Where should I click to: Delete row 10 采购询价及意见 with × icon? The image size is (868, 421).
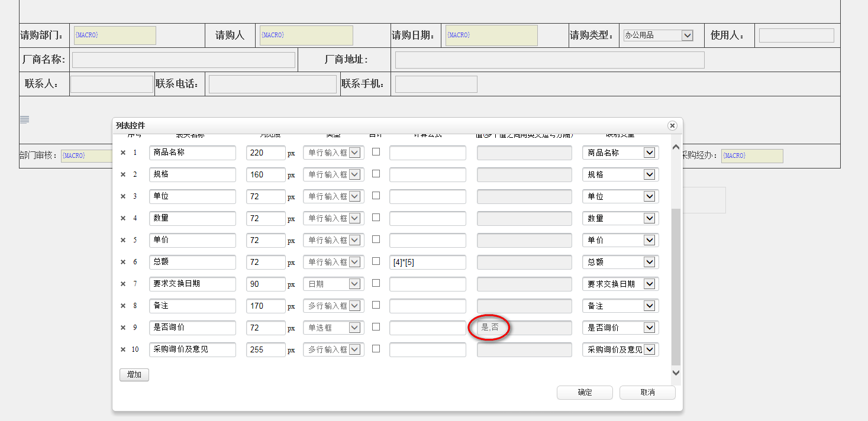(x=123, y=349)
